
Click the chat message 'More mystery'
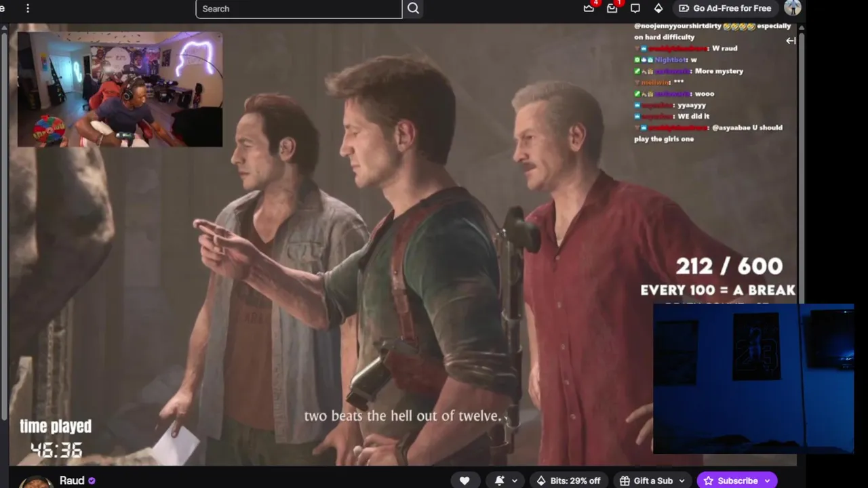pos(719,71)
